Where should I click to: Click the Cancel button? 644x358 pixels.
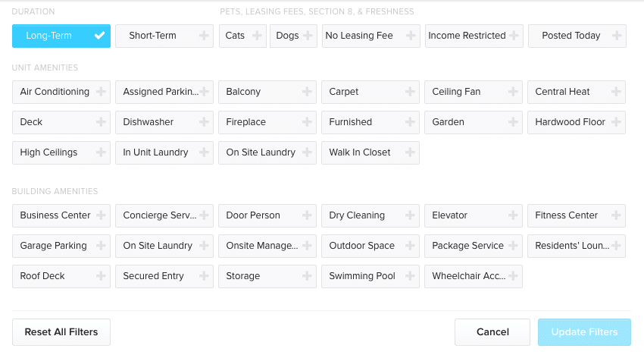coord(492,332)
